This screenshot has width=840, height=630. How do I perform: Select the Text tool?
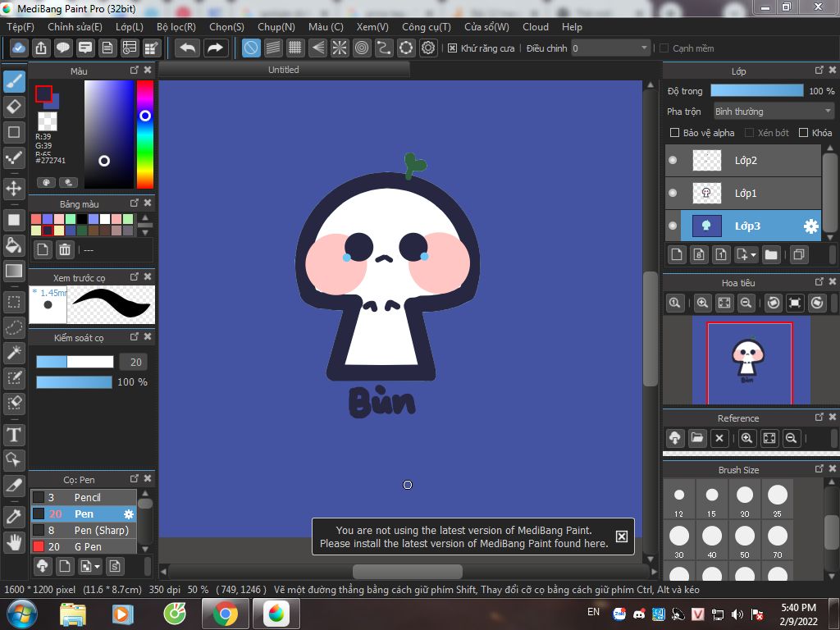coord(14,435)
